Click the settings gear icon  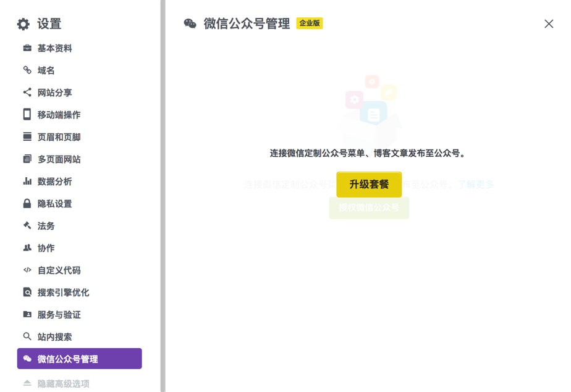[23, 24]
